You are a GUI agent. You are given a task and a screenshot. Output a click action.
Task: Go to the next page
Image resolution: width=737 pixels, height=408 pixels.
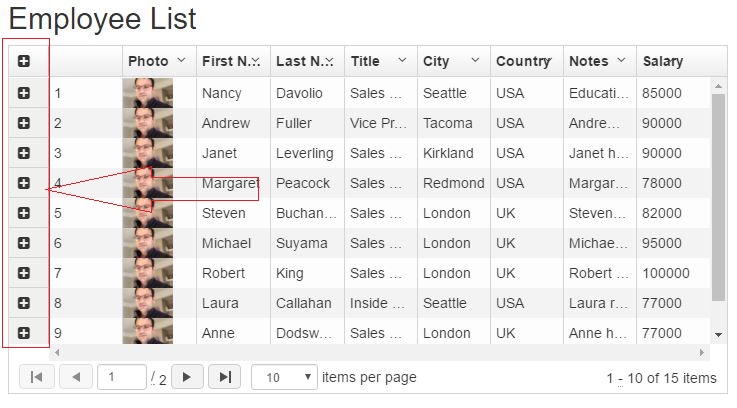[x=187, y=377]
